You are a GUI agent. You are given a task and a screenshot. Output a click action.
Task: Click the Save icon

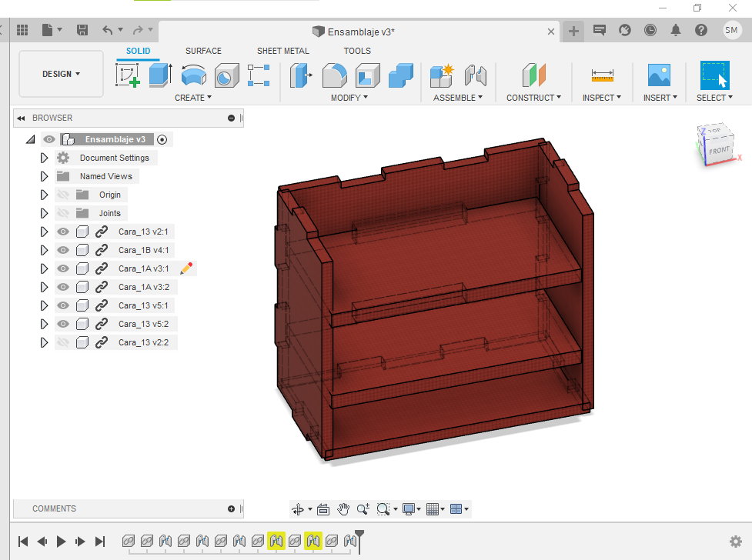click(82, 30)
